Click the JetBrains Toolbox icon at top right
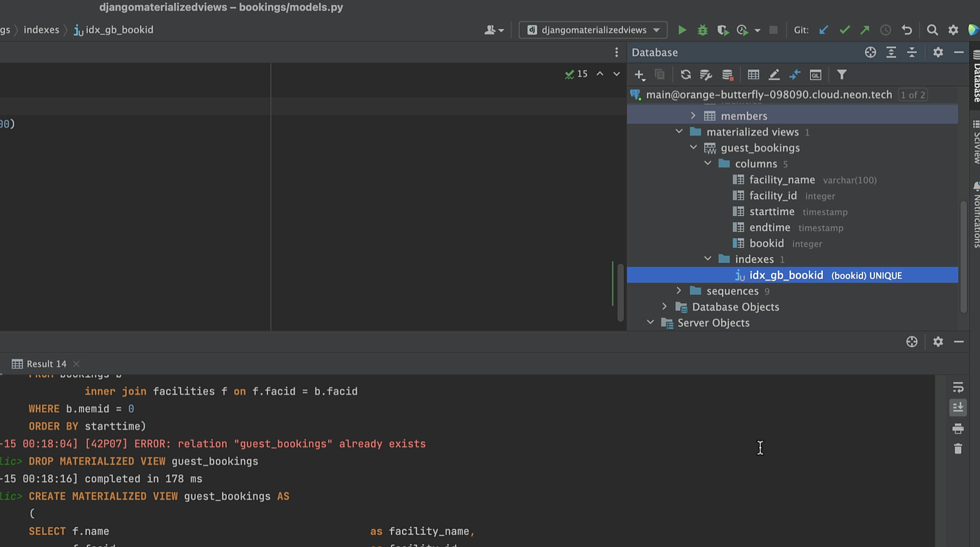The image size is (980, 547). click(x=974, y=30)
